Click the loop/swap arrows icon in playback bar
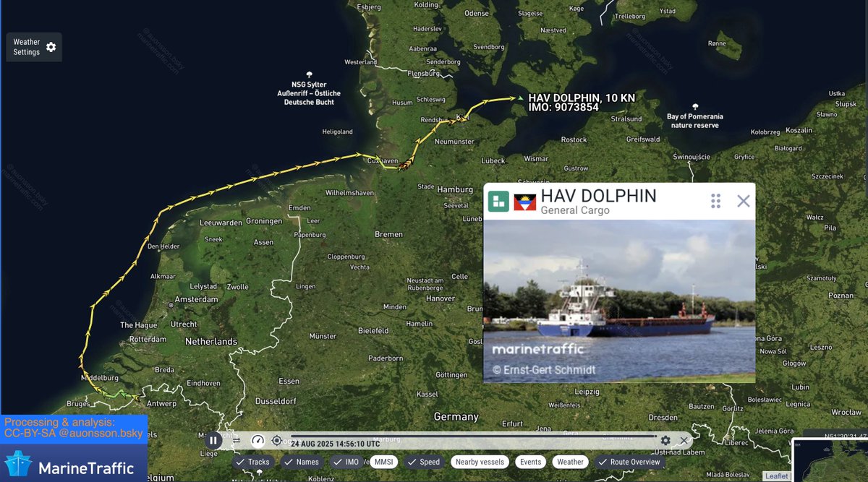Viewport: 868px width, 482px height. tap(237, 440)
